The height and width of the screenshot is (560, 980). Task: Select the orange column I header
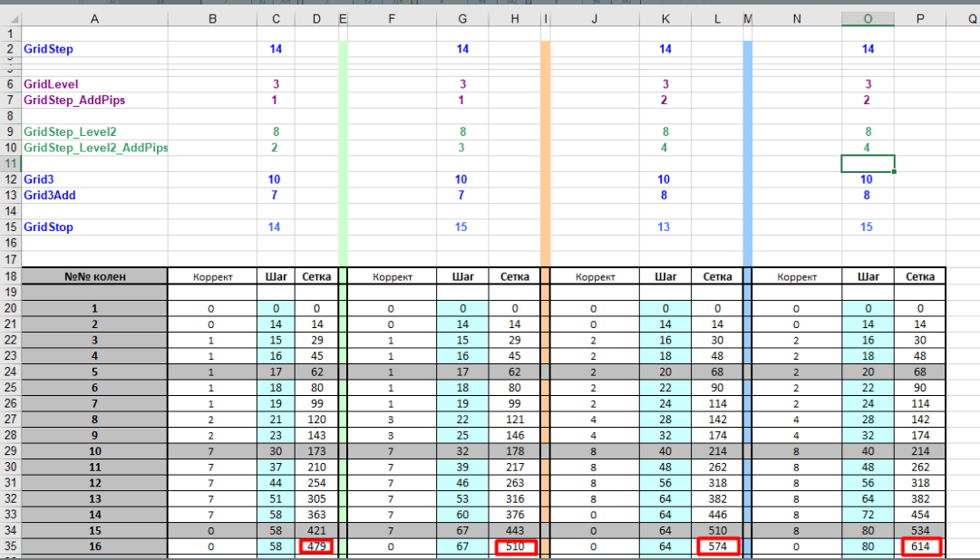coord(545,19)
